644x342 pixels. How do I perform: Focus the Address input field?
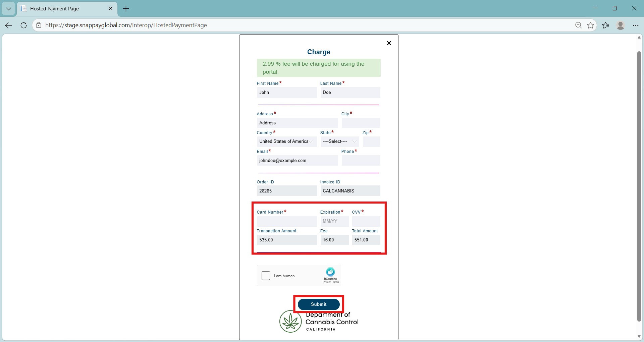(x=298, y=123)
